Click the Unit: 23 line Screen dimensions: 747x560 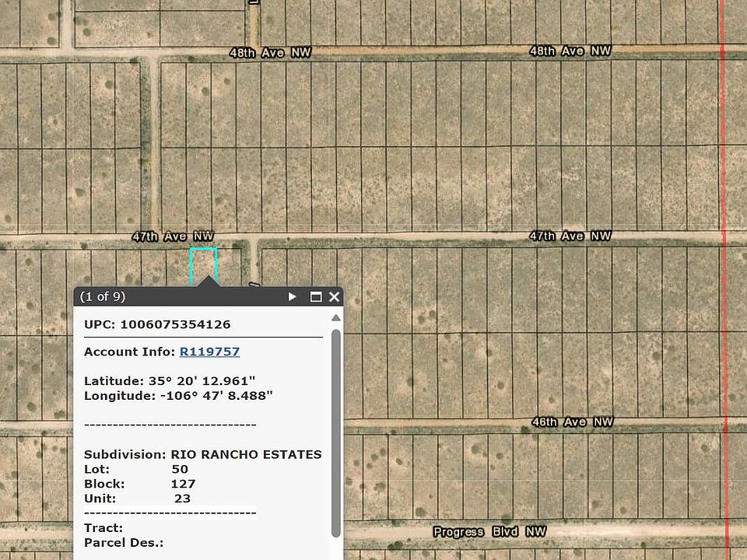click(137, 499)
